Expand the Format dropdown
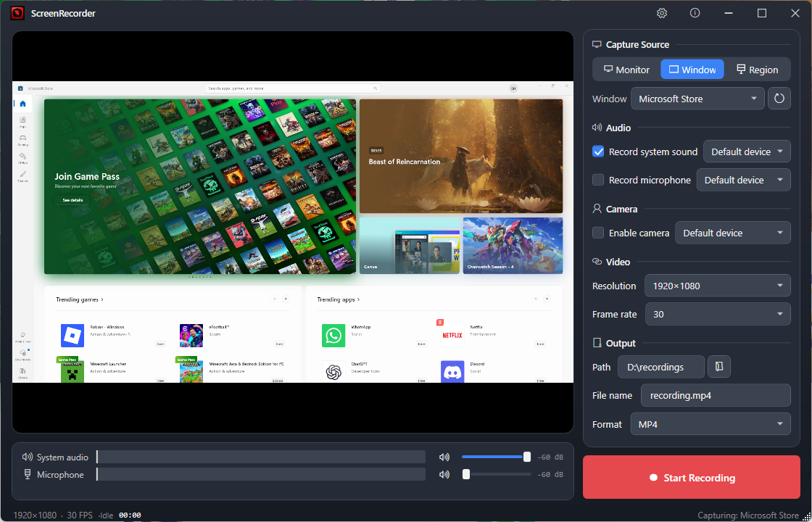This screenshot has height=522, width=812. point(710,424)
